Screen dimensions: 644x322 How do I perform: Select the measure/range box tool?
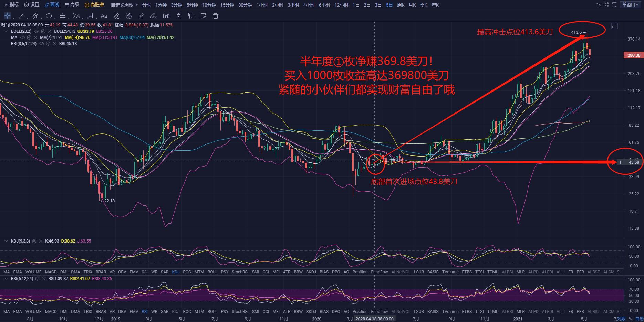click(90, 16)
